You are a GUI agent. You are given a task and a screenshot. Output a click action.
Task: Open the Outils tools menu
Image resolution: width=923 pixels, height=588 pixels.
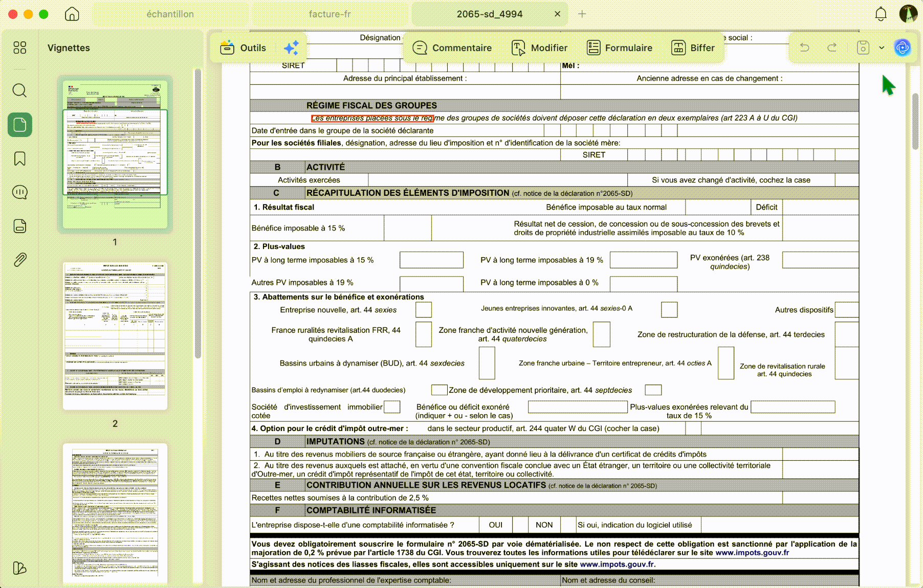[243, 48]
